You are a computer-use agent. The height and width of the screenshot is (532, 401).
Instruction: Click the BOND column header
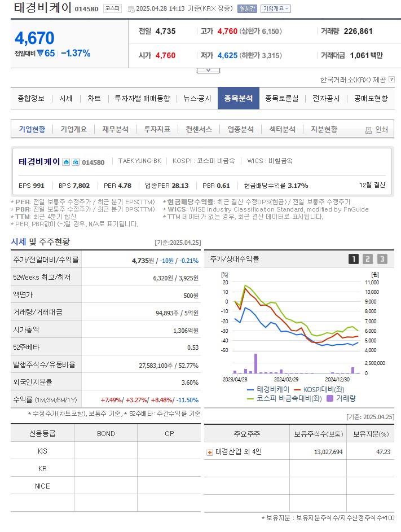pyautogui.click(x=106, y=434)
